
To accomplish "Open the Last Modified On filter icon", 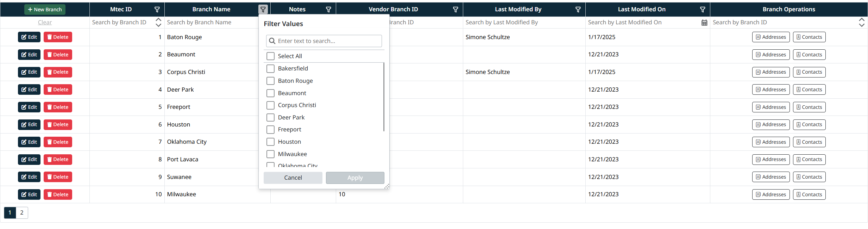I will pyautogui.click(x=703, y=10).
